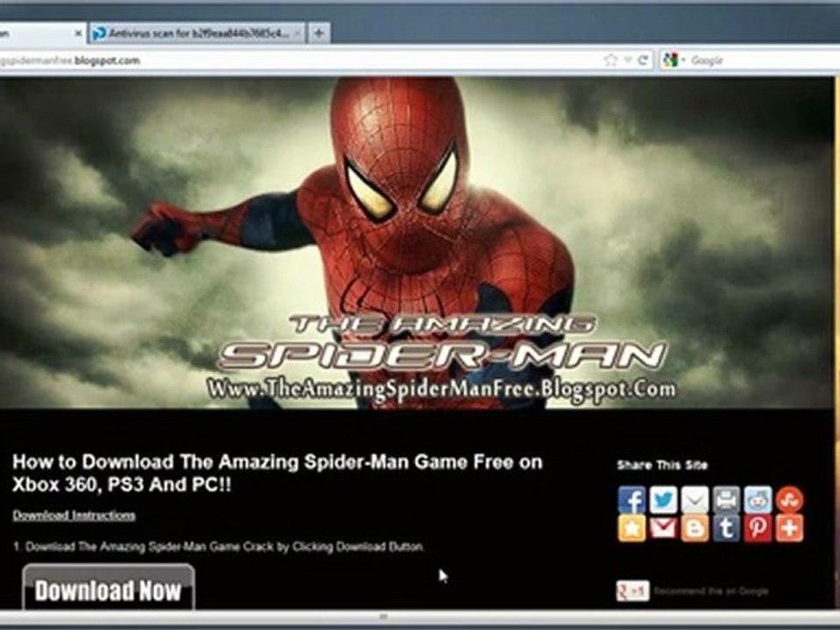
Task: Switch to the Antivirus scan tab
Action: click(199, 33)
